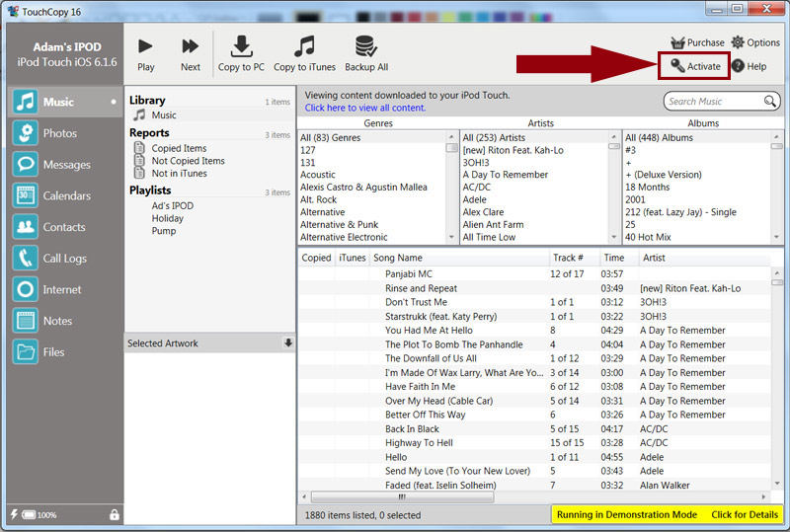The width and height of the screenshot is (790, 532).
Task: Click Running in Demonstration Mode banner
Action: [x=627, y=514]
